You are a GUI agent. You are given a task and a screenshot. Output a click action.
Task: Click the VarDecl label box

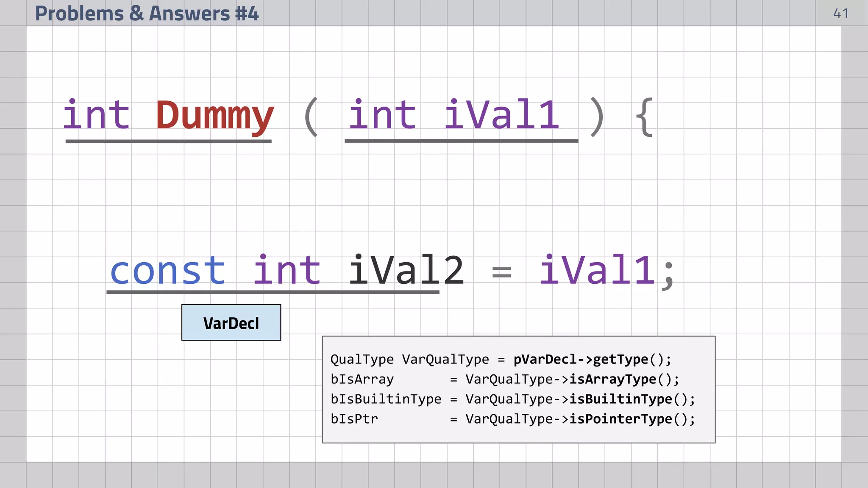231,322
